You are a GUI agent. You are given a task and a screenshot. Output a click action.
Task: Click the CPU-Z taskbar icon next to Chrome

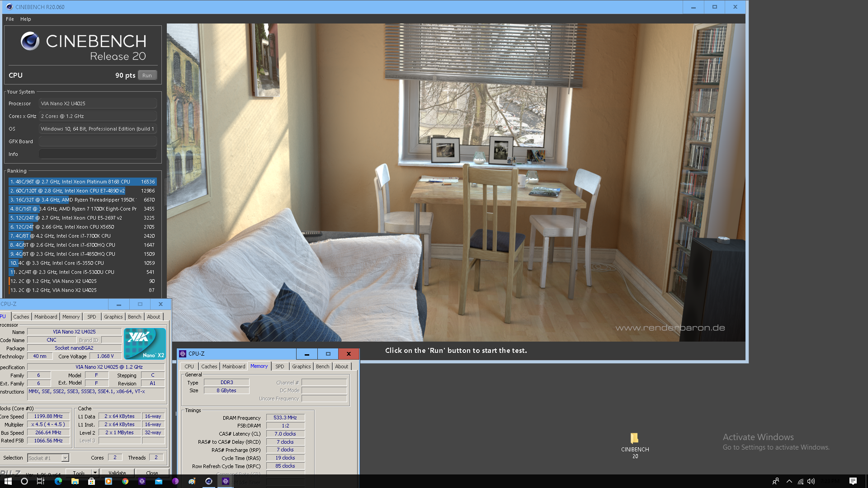coord(142,481)
